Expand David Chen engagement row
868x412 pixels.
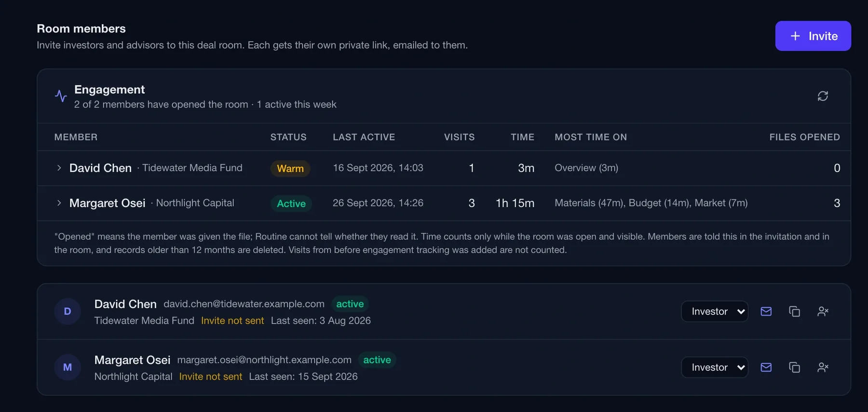[x=59, y=168]
